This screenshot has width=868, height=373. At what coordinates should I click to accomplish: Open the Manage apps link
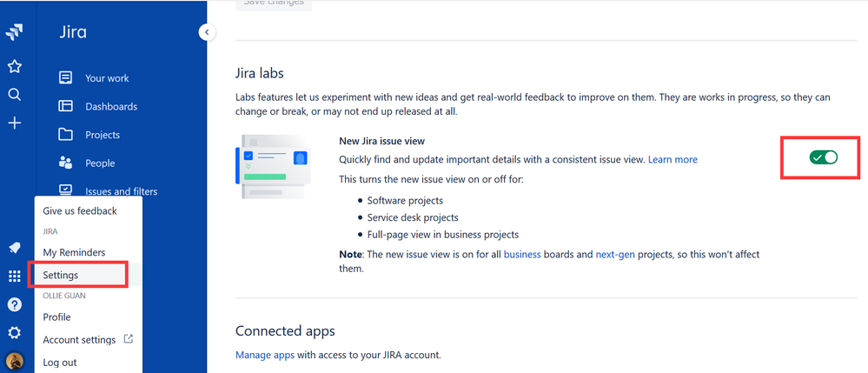point(265,355)
